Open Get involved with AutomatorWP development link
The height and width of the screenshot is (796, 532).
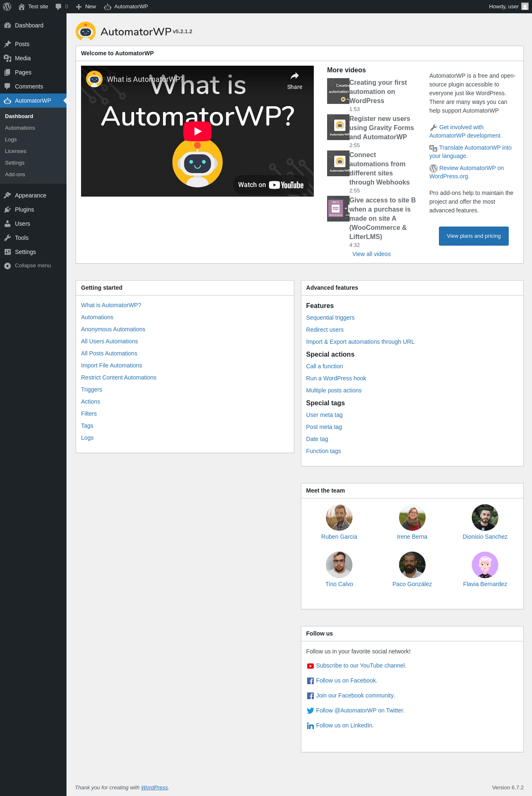465,131
